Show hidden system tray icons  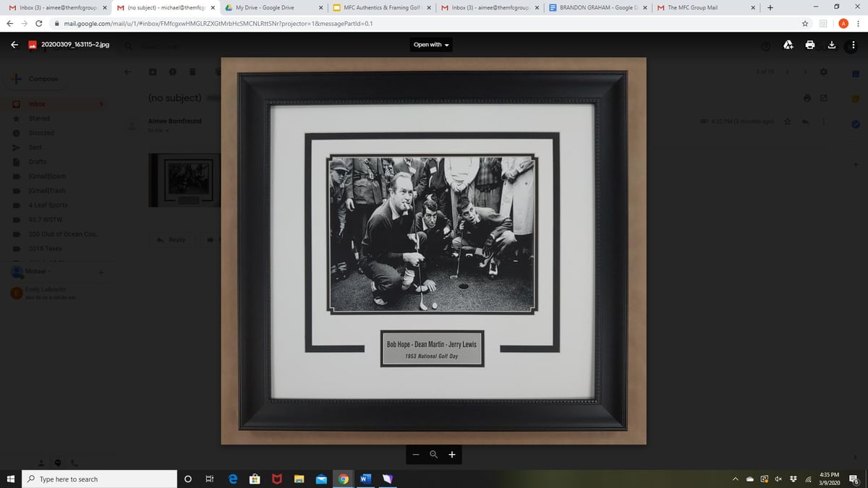pos(736,479)
